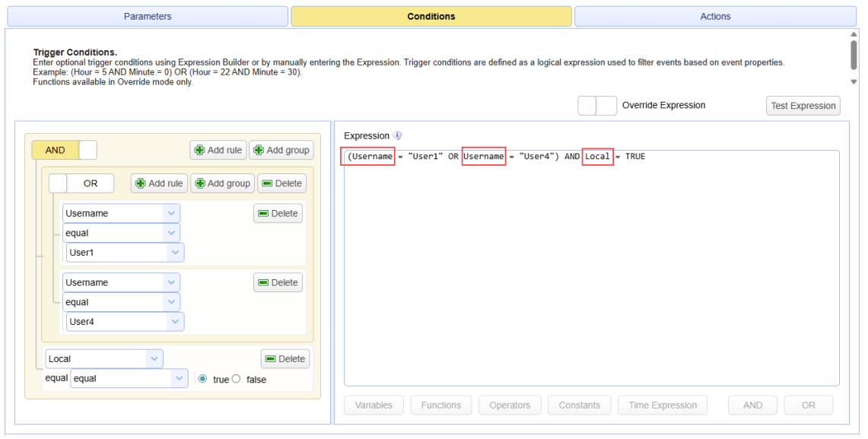Delete the Username User1 rule

(278, 214)
